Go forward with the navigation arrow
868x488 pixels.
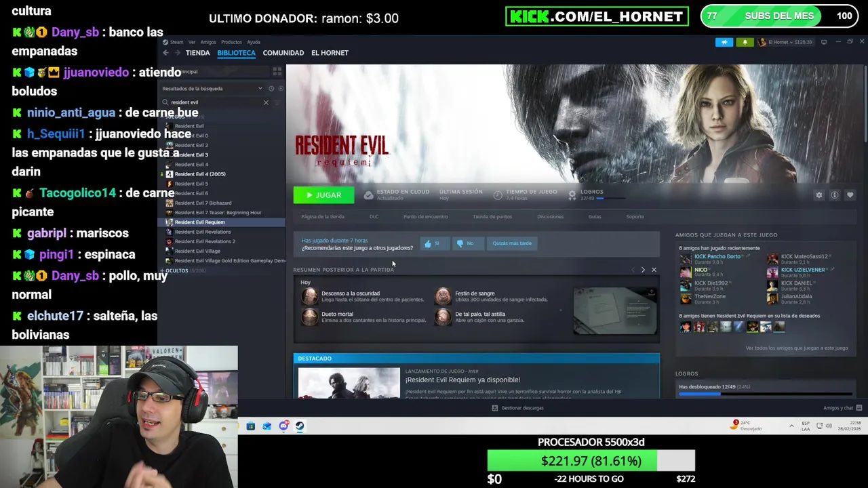(x=178, y=53)
